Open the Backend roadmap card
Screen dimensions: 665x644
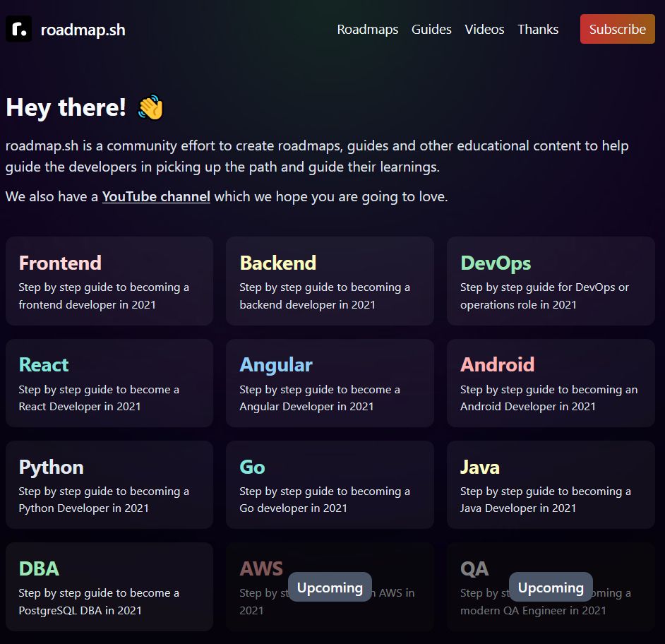click(330, 280)
